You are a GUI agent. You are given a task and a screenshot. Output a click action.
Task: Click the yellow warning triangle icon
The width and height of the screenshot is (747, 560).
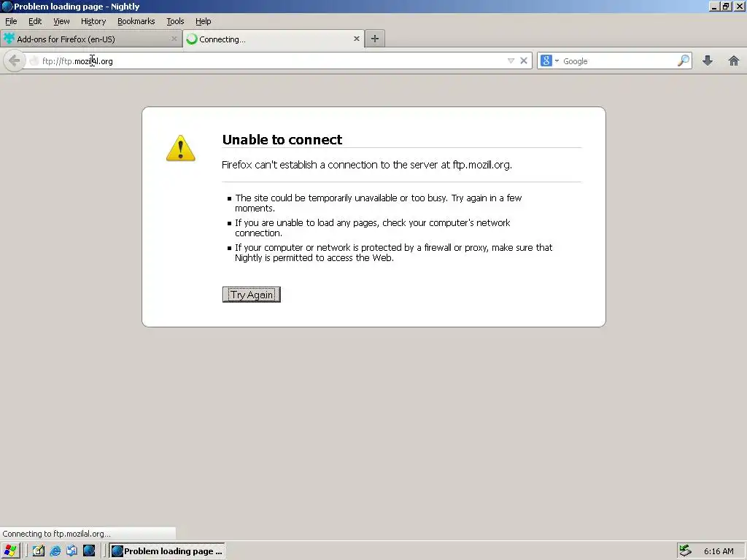tap(181, 148)
